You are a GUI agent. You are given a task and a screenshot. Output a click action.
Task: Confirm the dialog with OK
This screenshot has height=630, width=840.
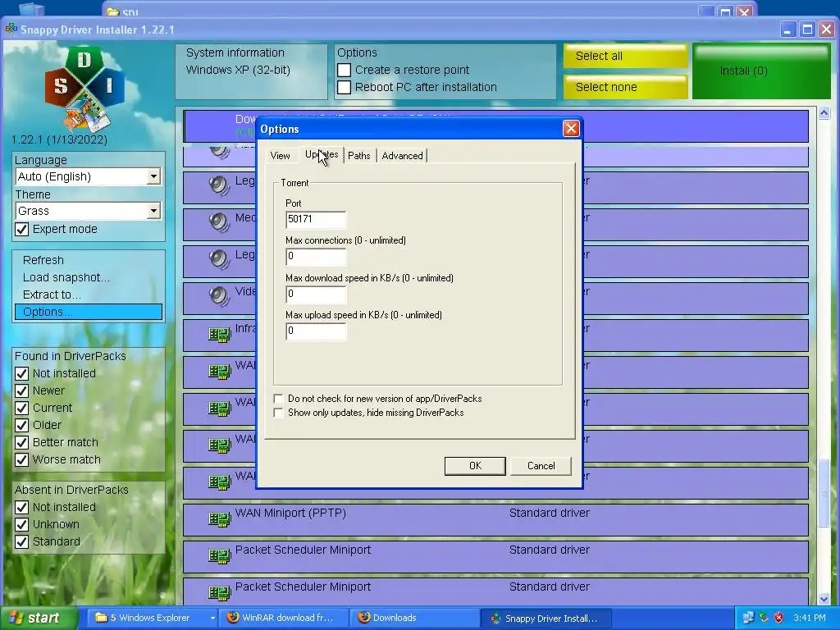475,466
